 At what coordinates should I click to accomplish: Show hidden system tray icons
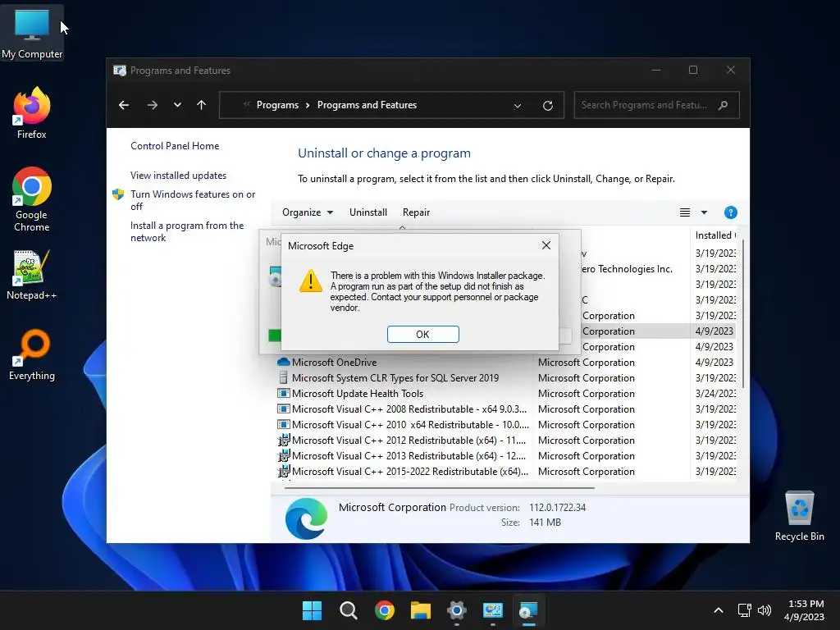tap(719, 610)
